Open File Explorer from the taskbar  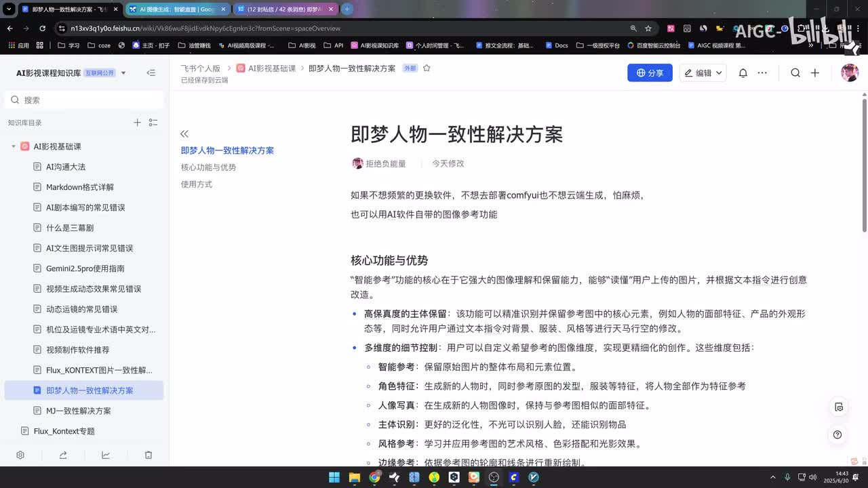354,477
